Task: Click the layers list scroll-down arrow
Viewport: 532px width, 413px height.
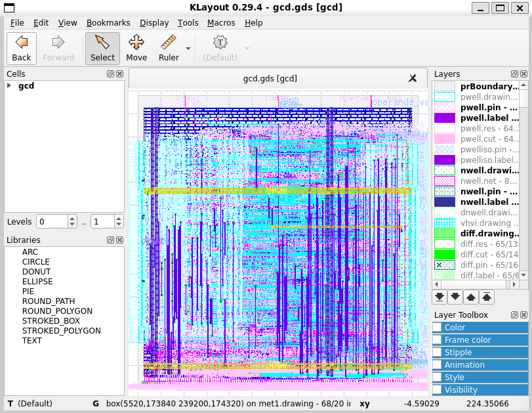Action: tap(523, 275)
